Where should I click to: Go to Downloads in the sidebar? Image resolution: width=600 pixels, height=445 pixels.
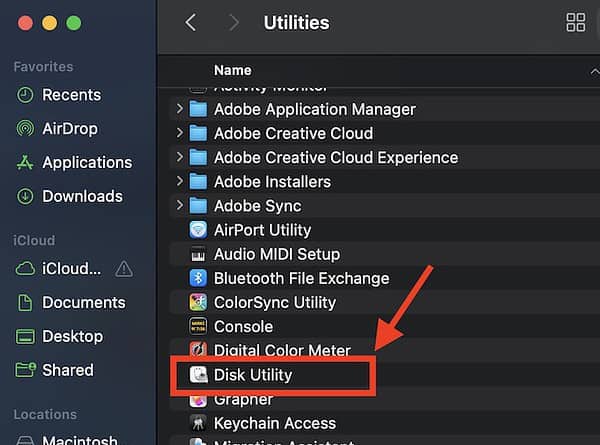(x=81, y=196)
